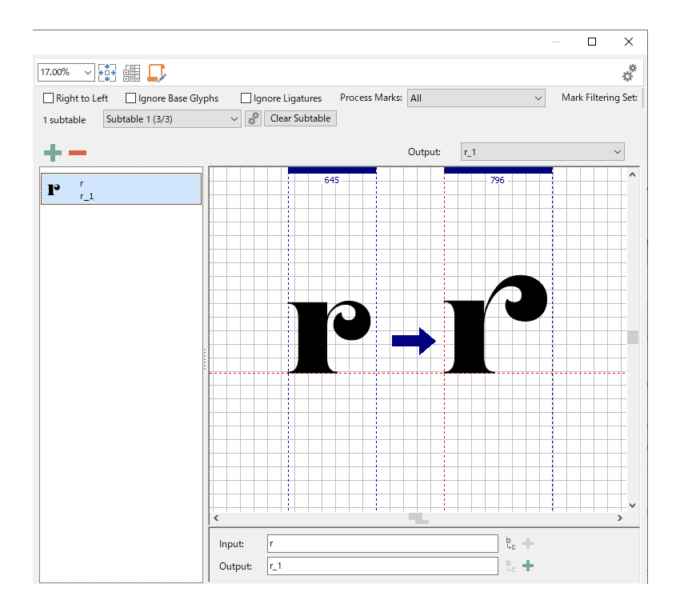Open the orange script editor icon
The height and width of the screenshot is (616, 680).
[x=157, y=73]
